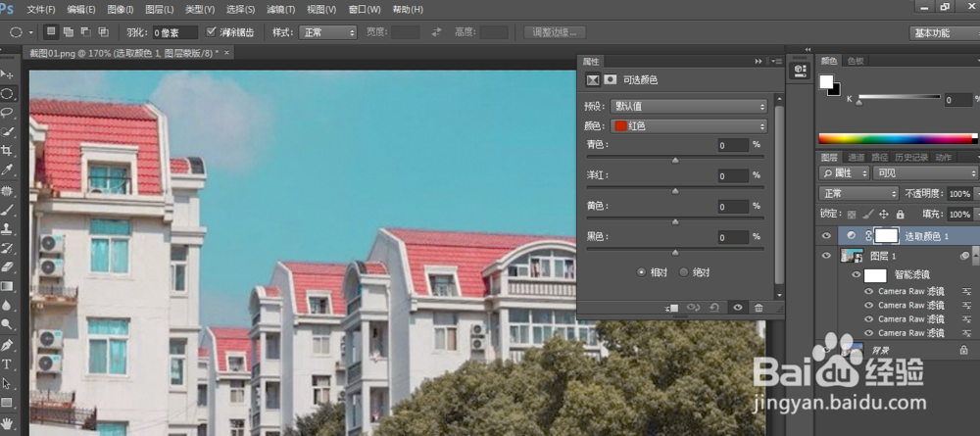Select the 绝对 radio button

tap(684, 272)
